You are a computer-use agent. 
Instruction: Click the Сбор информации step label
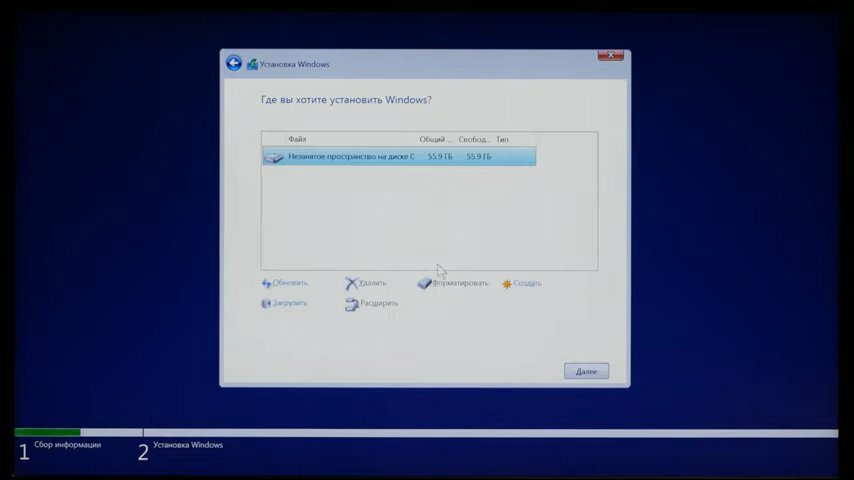68,445
